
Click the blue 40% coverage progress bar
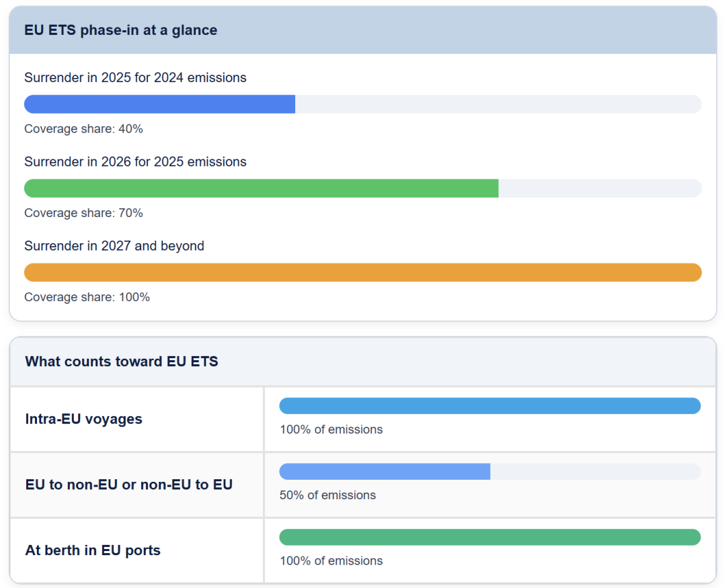click(x=160, y=104)
